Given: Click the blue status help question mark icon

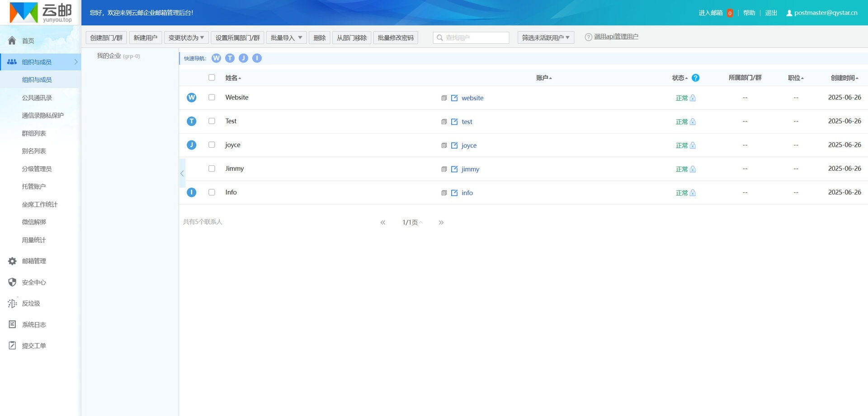Looking at the screenshot, I should pyautogui.click(x=696, y=78).
